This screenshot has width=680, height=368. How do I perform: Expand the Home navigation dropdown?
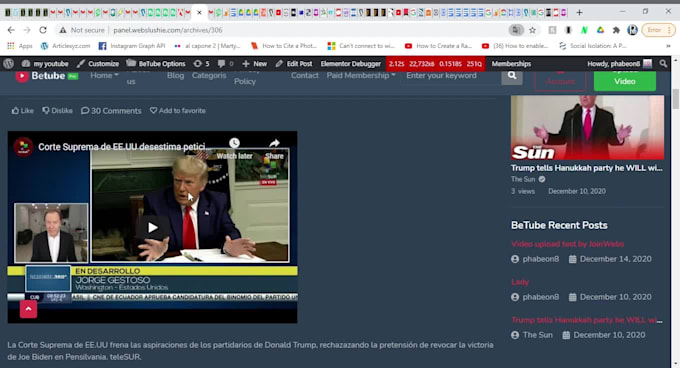coord(104,75)
